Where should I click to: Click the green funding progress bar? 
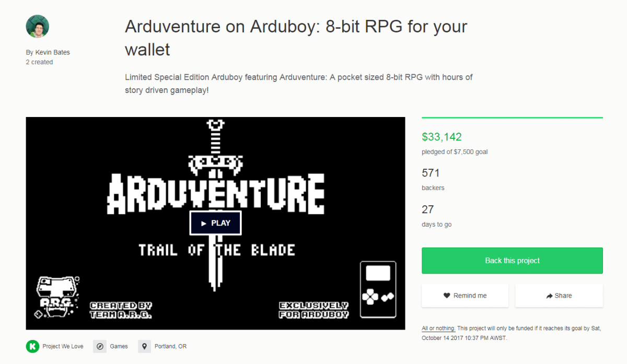point(512,118)
